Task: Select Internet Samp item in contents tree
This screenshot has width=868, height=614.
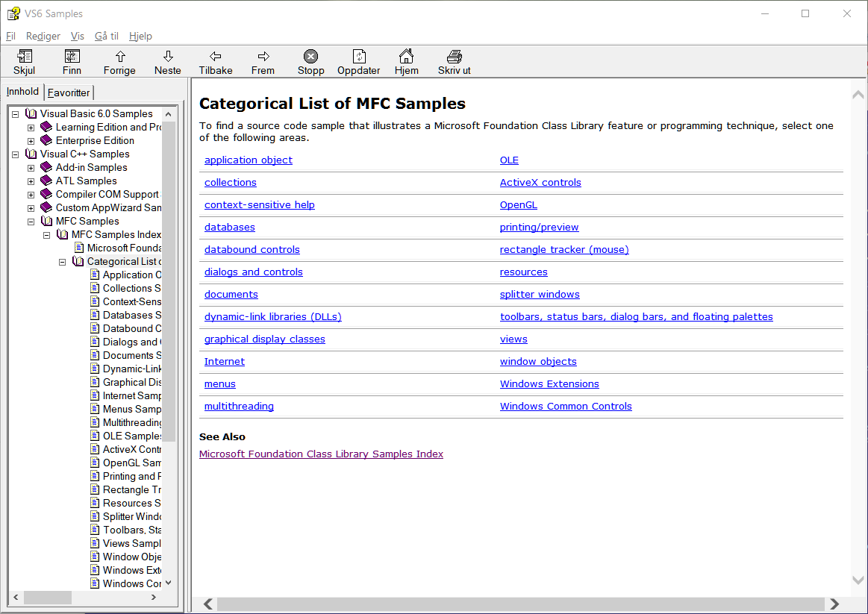Action: pos(132,395)
